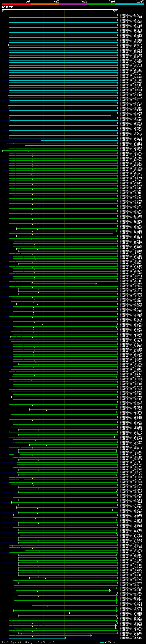Select hit UniRef100_B2W2A8
The height and width of the screenshot is (644, 146).
(131, 633)
